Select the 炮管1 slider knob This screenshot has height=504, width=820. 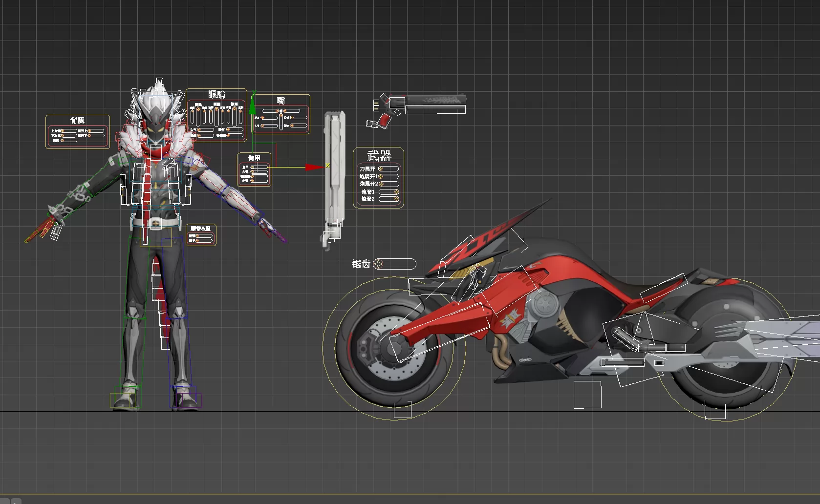(x=396, y=192)
